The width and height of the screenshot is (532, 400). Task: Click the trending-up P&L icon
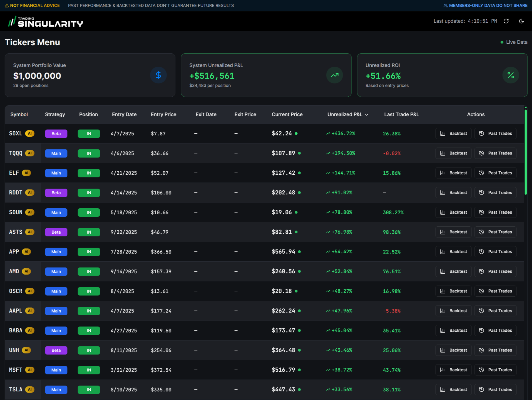click(335, 75)
